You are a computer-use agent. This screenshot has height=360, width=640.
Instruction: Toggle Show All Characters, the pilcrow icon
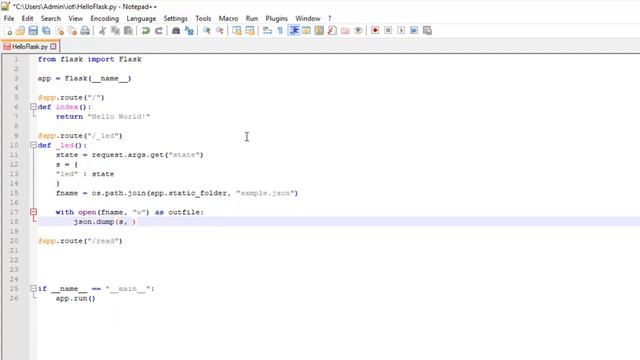click(x=280, y=31)
